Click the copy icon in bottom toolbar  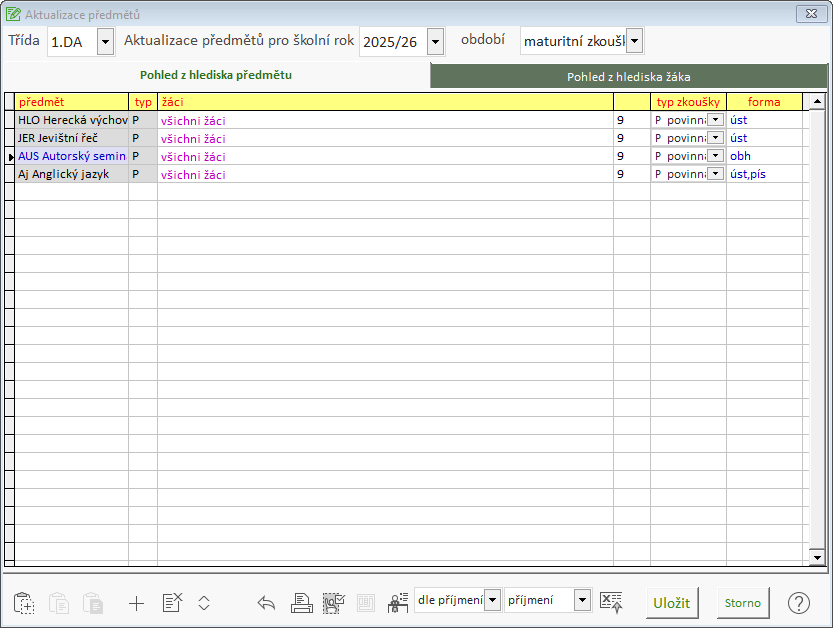(25, 603)
